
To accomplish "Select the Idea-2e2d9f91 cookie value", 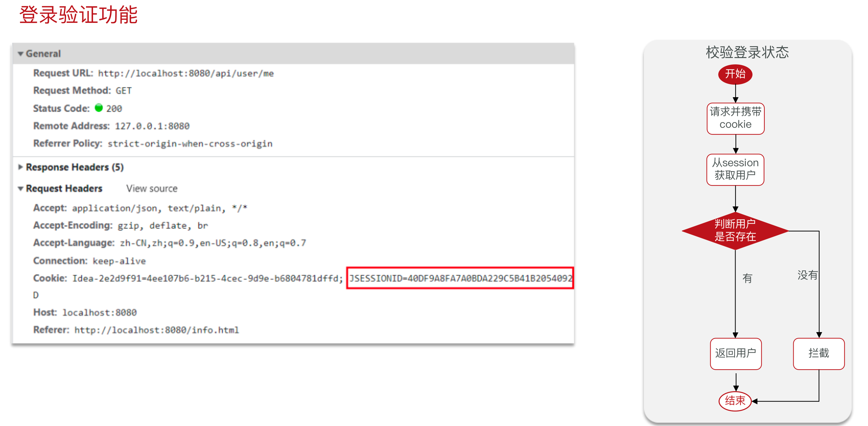I will 208,278.
